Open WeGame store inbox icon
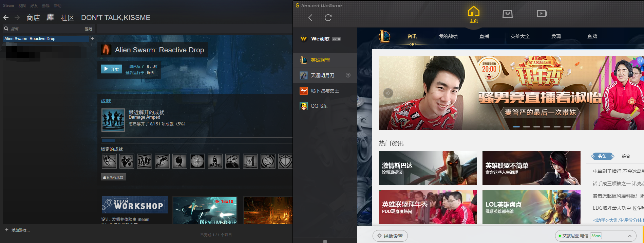Screen dimensions: 644x243 [x=508, y=14]
